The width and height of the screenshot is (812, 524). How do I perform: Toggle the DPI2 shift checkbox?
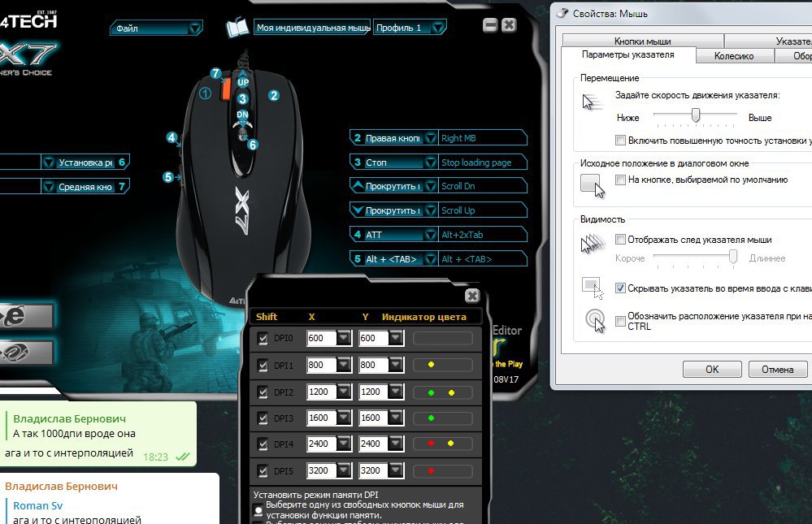click(x=263, y=392)
